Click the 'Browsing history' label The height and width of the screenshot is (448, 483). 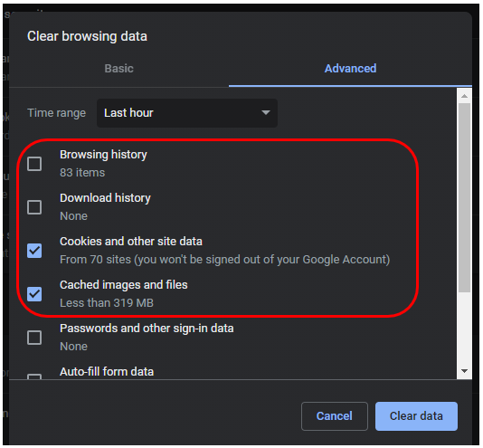point(103,155)
